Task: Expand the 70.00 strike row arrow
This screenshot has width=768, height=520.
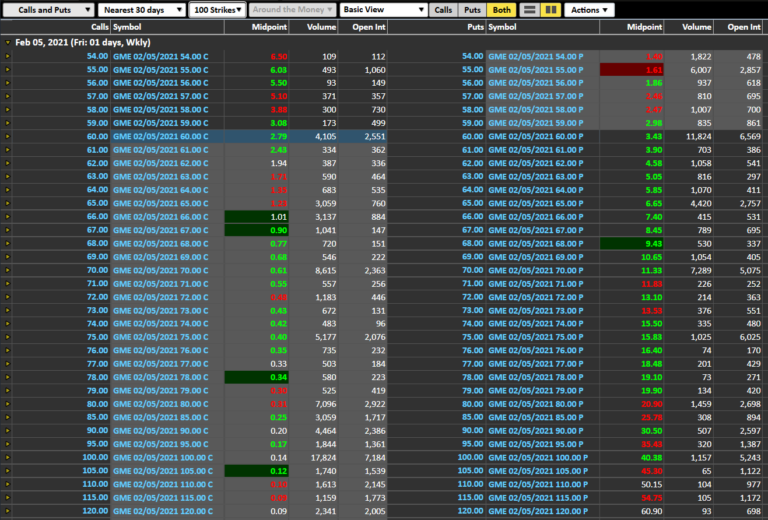Action: pyautogui.click(x=7, y=270)
